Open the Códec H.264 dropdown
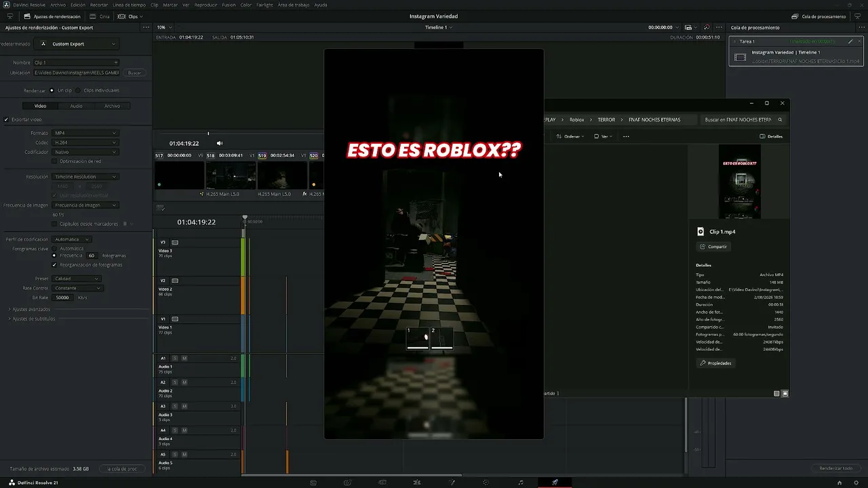The image size is (868, 488). 85,142
